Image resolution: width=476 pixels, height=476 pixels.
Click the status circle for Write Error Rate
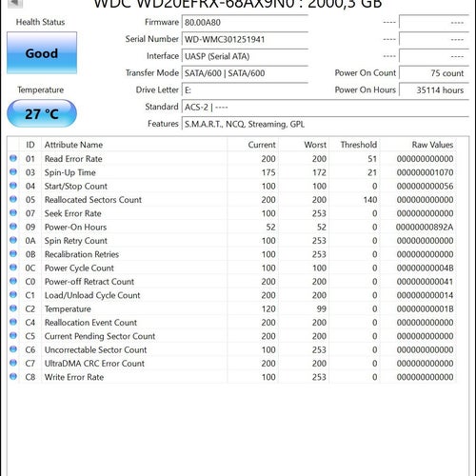coord(13,376)
